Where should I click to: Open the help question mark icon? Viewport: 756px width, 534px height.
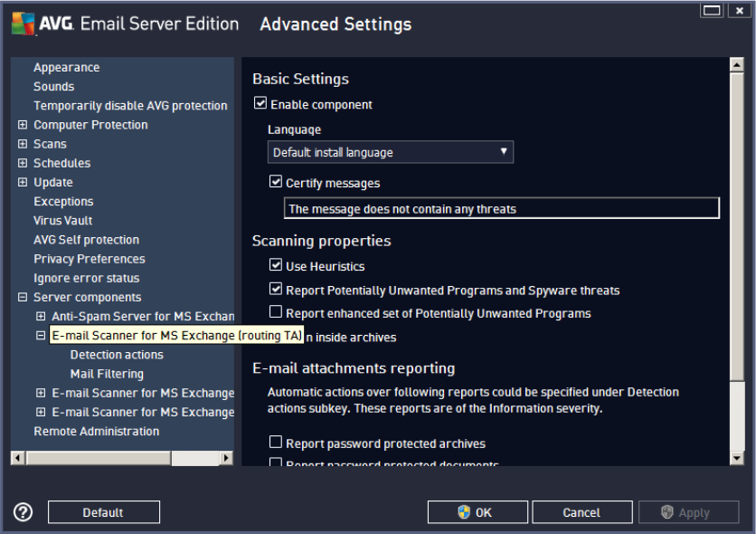24,511
